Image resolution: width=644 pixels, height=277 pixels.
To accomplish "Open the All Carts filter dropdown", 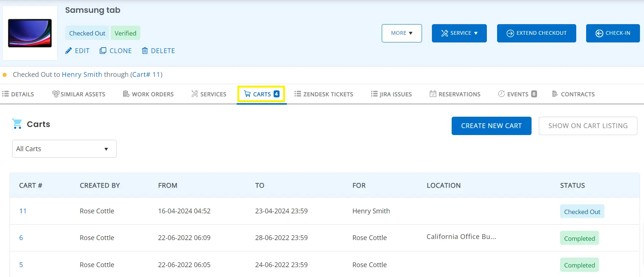I will pos(64,149).
